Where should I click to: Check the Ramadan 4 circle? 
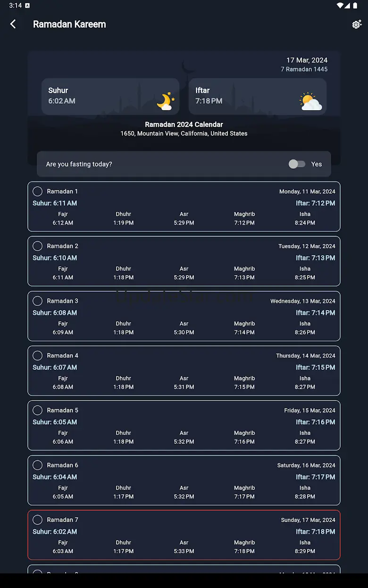38,355
